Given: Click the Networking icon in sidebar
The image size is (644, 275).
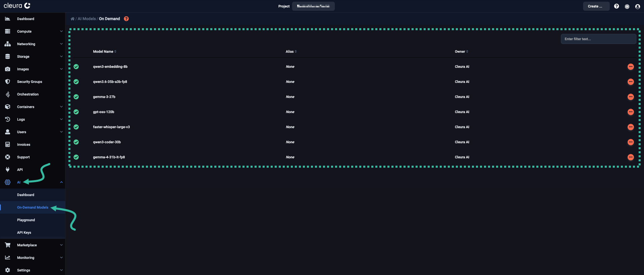Looking at the screenshot, I should (7, 44).
